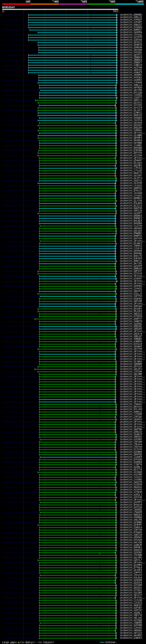
Task: Select the UniRef100_C1ZV39 label
Action: click(131, 226)
